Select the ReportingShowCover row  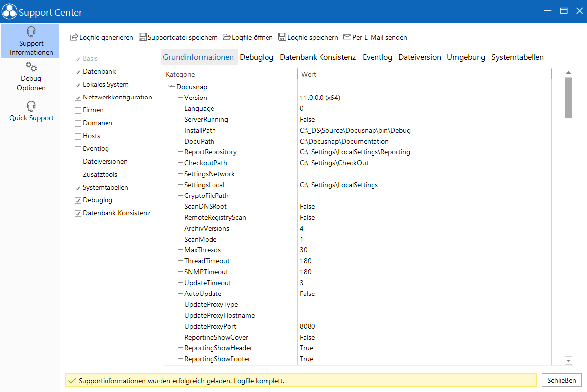pyautogui.click(x=358, y=337)
